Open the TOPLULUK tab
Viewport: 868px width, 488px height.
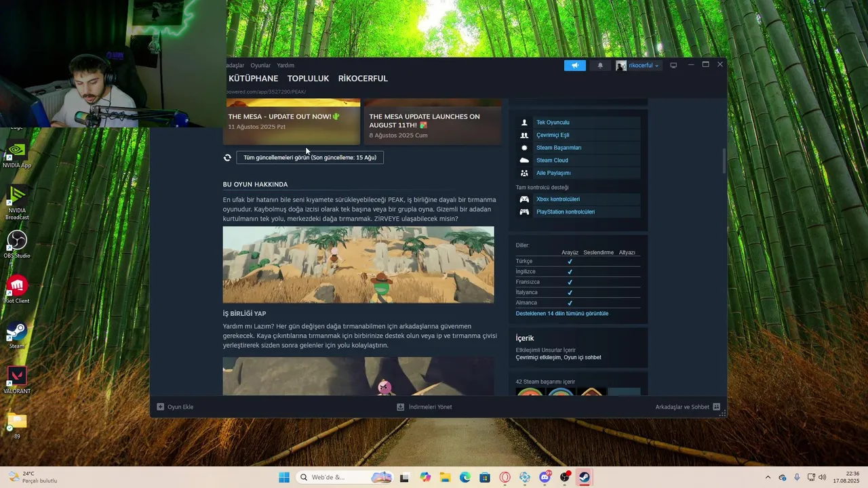tap(308, 79)
